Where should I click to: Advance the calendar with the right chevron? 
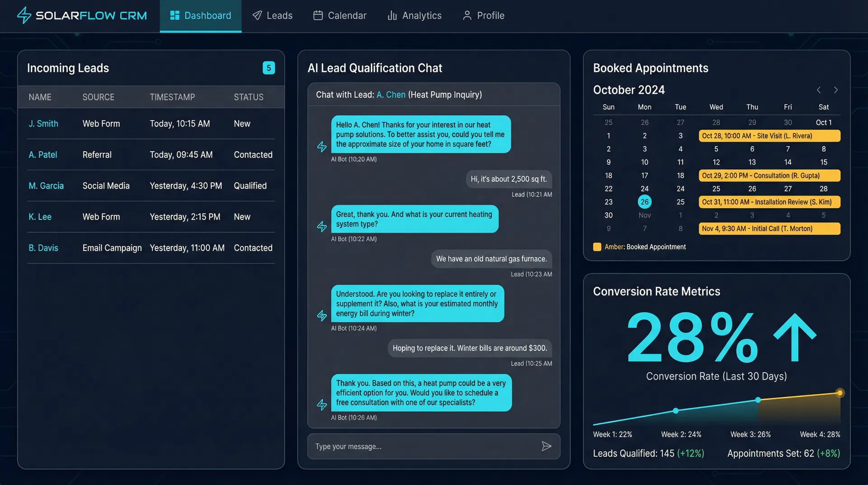[x=835, y=90]
